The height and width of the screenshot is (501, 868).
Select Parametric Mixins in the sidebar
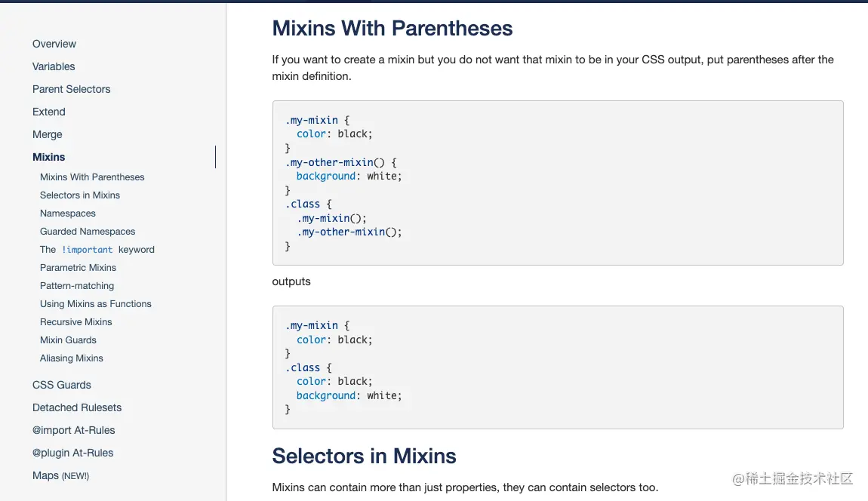pyautogui.click(x=78, y=268)
